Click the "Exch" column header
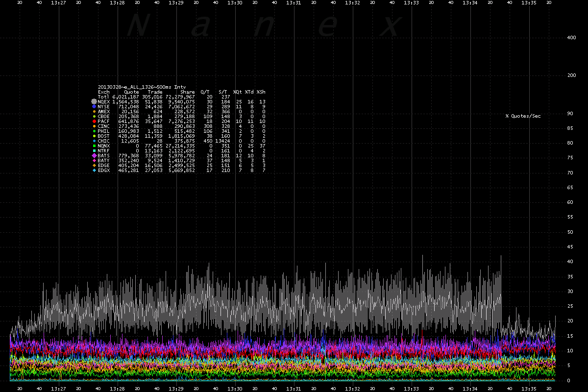The image size is (588, 392). coord(104,92)
